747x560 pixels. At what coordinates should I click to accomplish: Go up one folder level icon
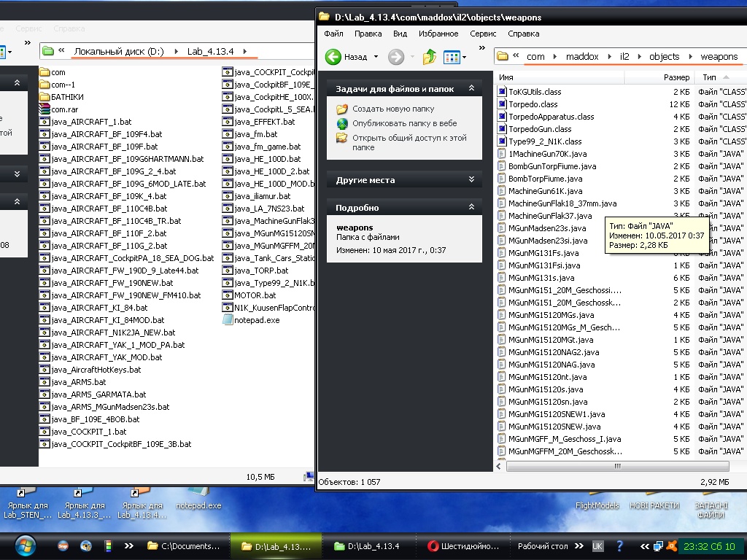click(429, 57)
